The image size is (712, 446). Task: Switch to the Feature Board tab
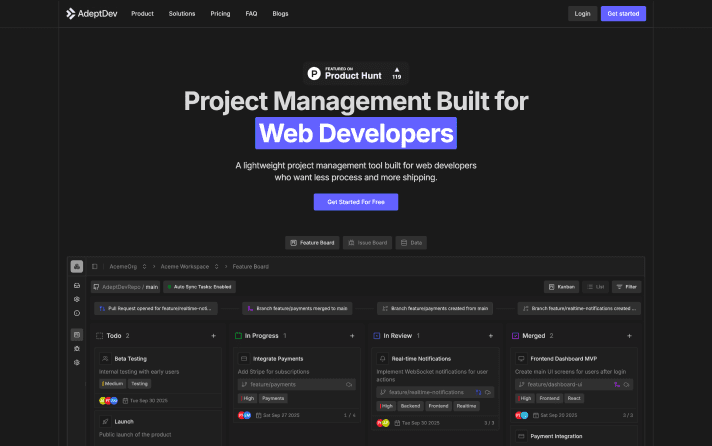pos(312,243)
